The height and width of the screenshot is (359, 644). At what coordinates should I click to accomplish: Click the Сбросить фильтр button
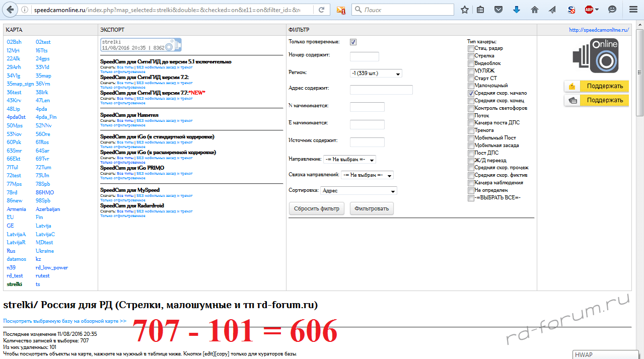coord(317,208)
